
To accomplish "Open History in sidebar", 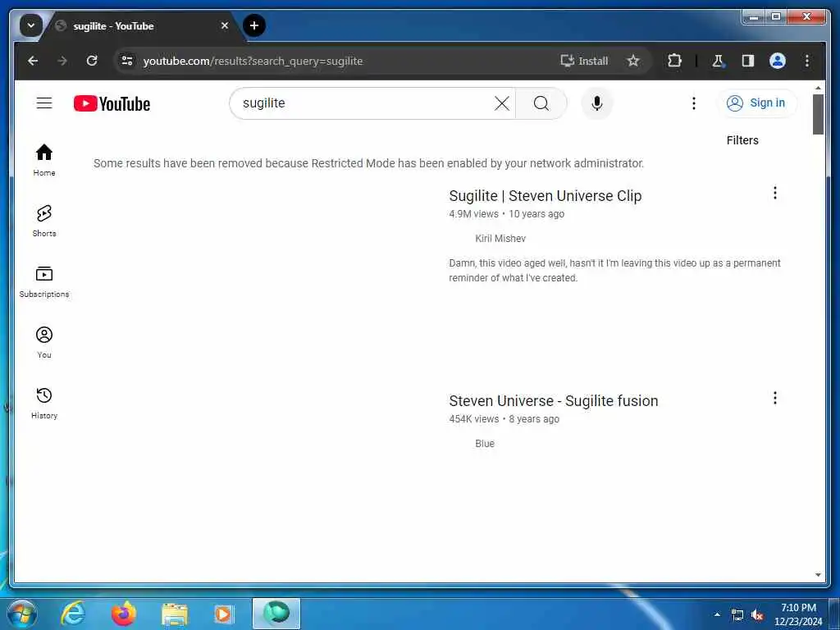I will click(x=44, y=403).
